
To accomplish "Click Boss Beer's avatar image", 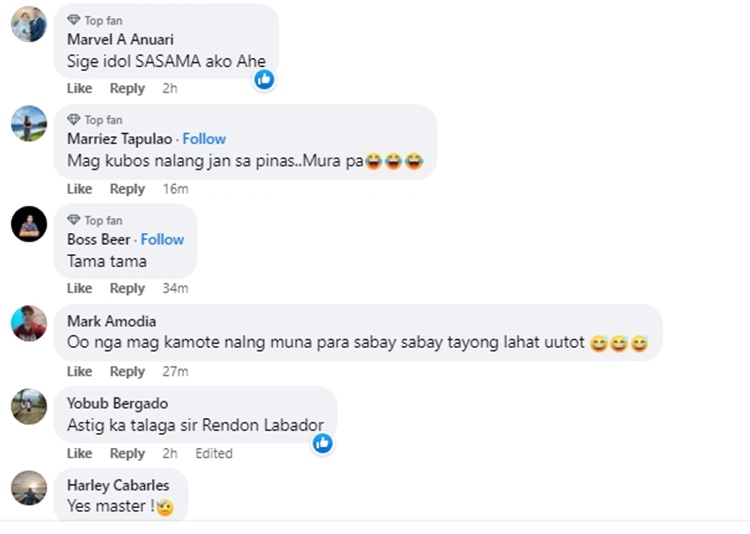I will (x=28, y=224).
